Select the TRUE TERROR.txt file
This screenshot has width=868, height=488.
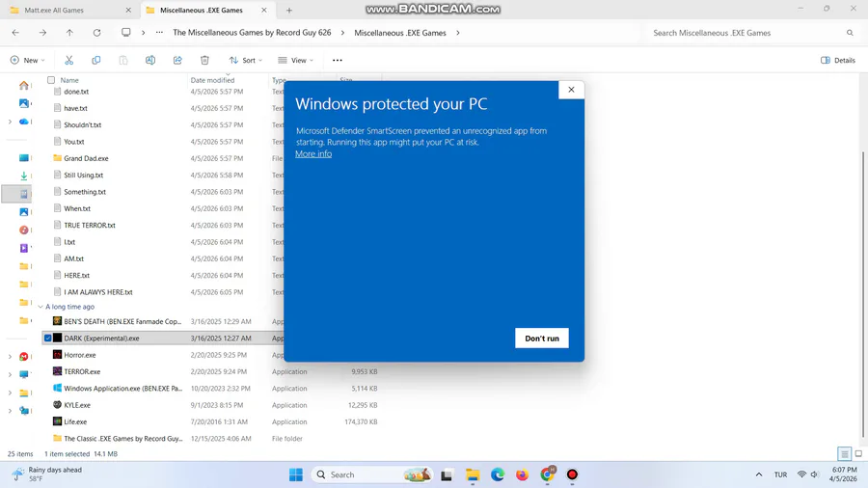click(x=90, y=225)
